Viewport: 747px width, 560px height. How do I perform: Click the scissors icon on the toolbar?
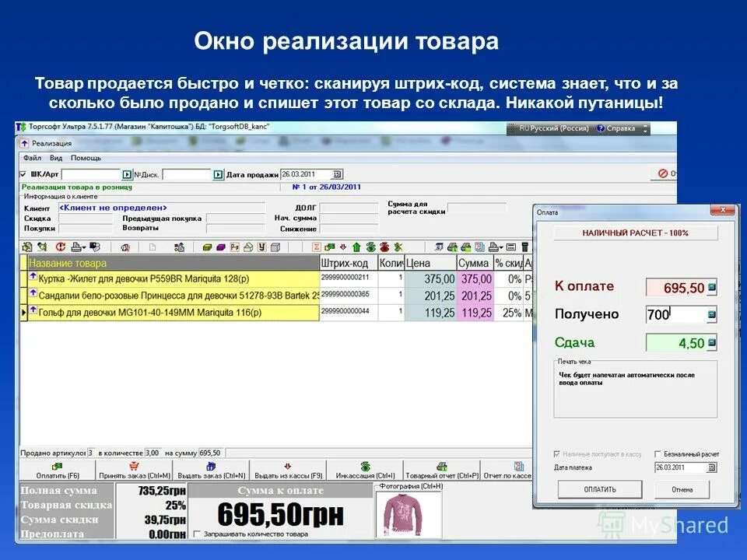(x=398, y=248)
